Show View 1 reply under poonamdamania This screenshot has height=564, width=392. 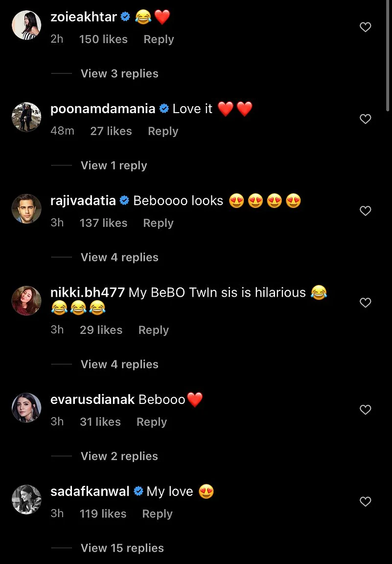(114, 165)
